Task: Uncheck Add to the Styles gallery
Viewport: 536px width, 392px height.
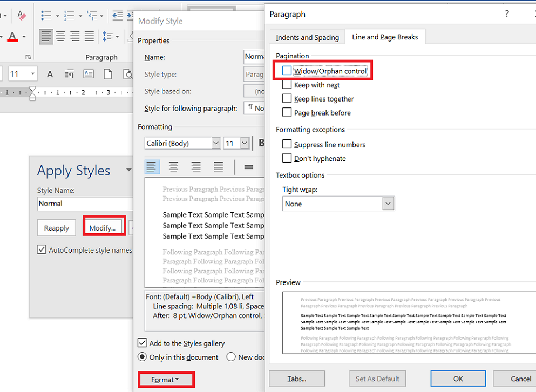Action: coord(142,343)
